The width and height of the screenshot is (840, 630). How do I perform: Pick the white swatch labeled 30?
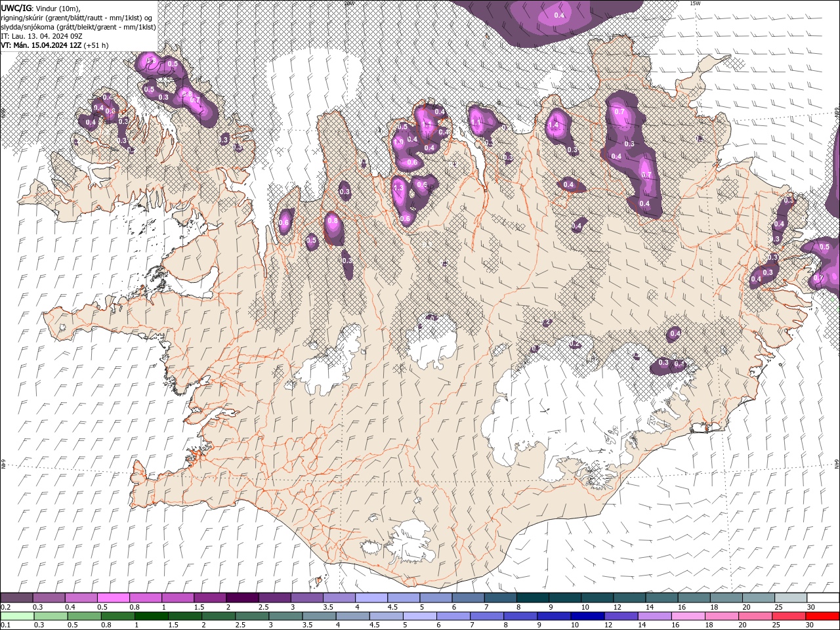[x=822, y=598]
